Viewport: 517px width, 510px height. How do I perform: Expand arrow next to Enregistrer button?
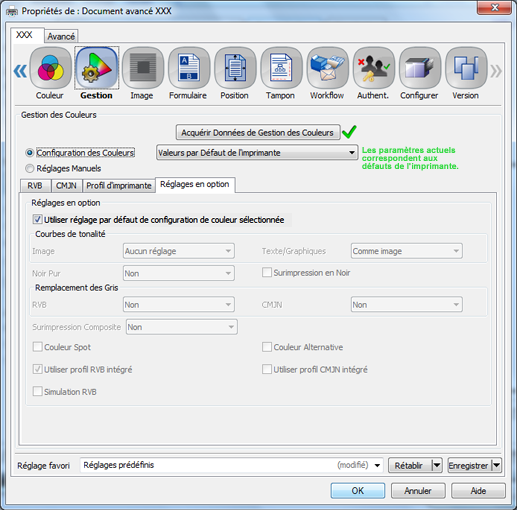(497, 465)
